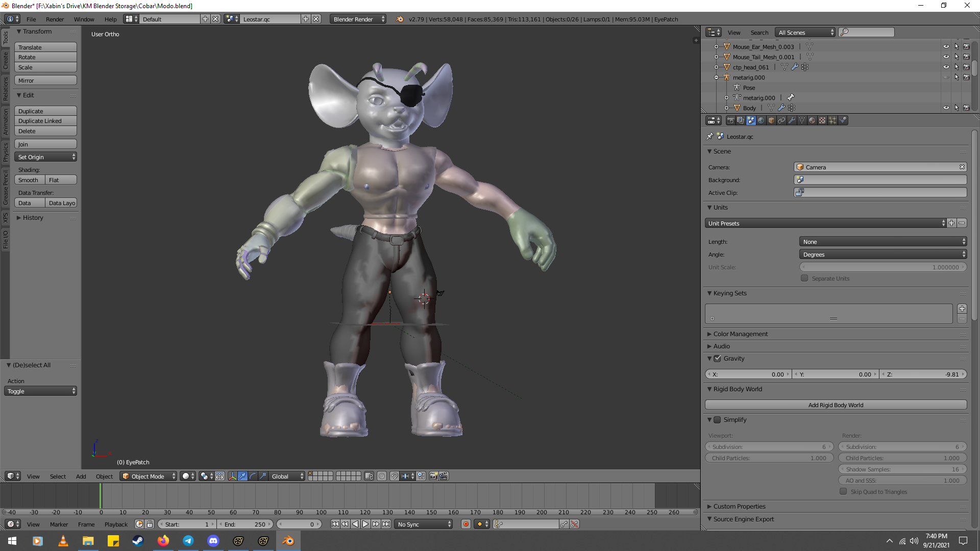Disable the Gravity checkbox

point(717,358)
